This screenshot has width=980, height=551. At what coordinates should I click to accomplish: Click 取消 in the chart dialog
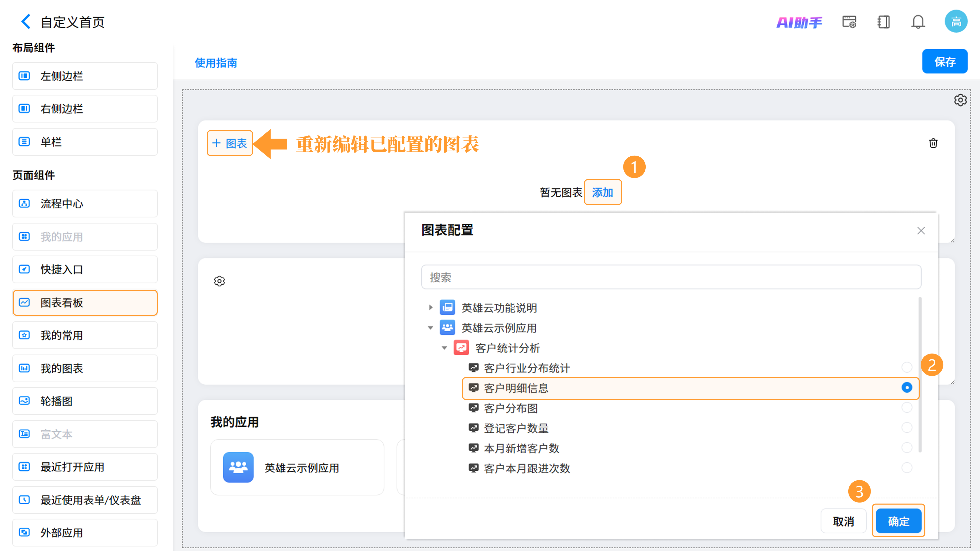pyautogui.click(x=843, y=521)
